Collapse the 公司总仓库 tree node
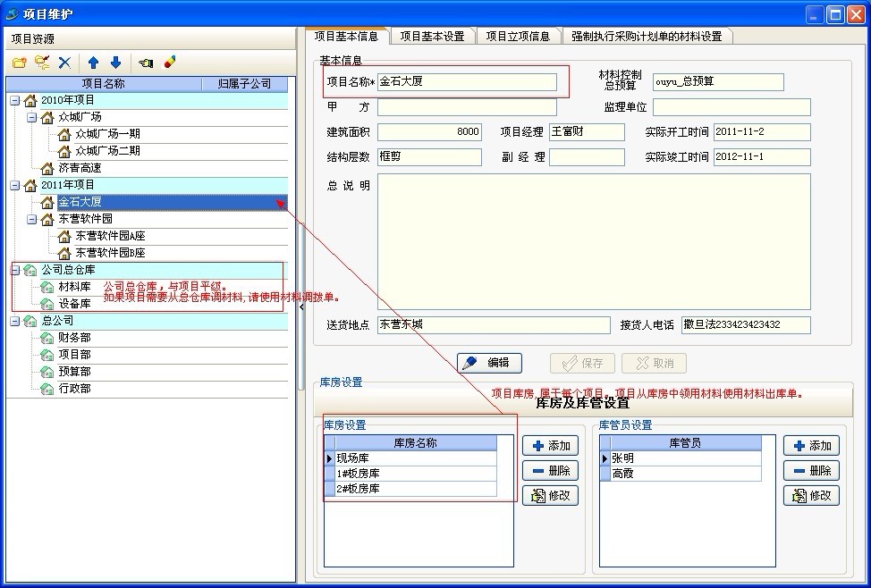871x588 pixels. click(x=14, y=270)
